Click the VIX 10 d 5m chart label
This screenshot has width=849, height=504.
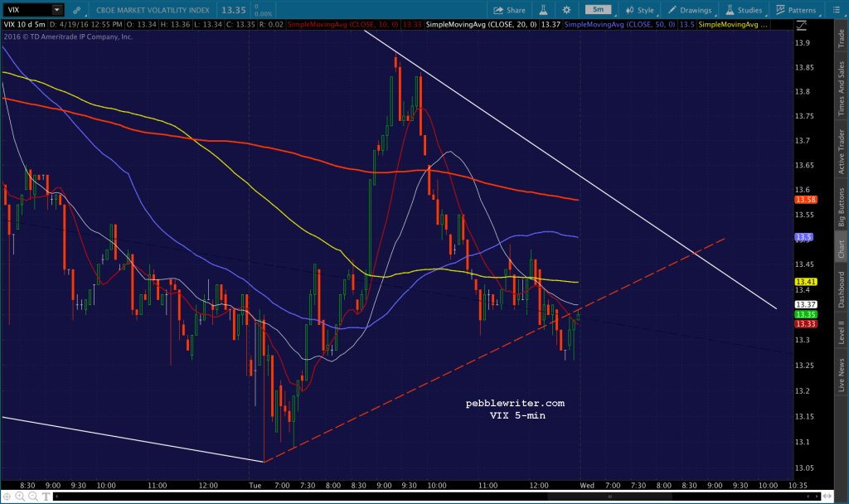tap(24, 25)
